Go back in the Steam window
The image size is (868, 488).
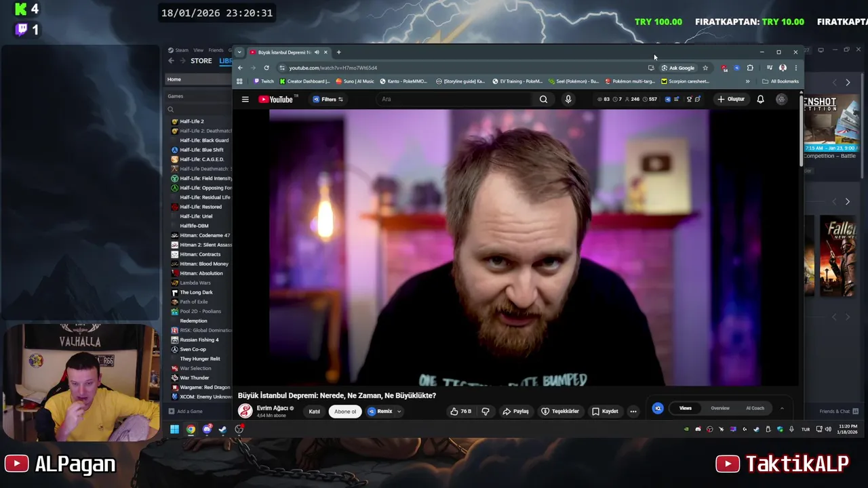(x=171, y=61)
